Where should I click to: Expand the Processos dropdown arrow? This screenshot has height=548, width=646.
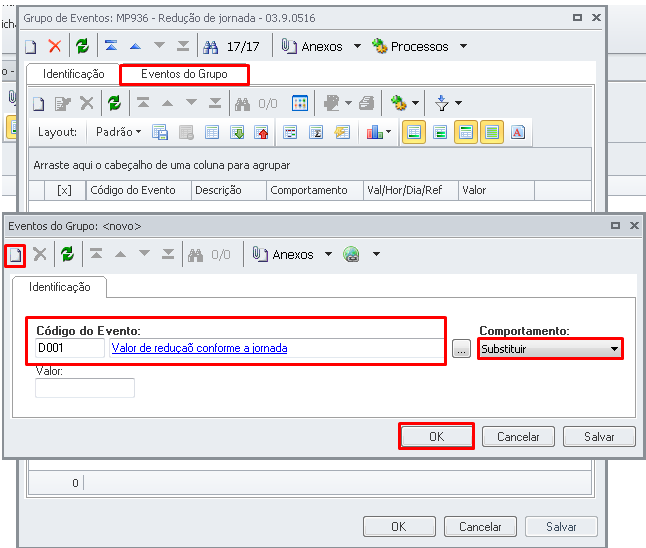click(x=463, y=46)
